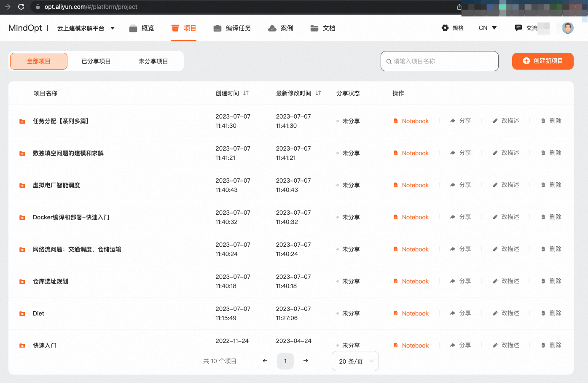
Task: Click the 创建新项目 button
Action: (x=542, y=61)
